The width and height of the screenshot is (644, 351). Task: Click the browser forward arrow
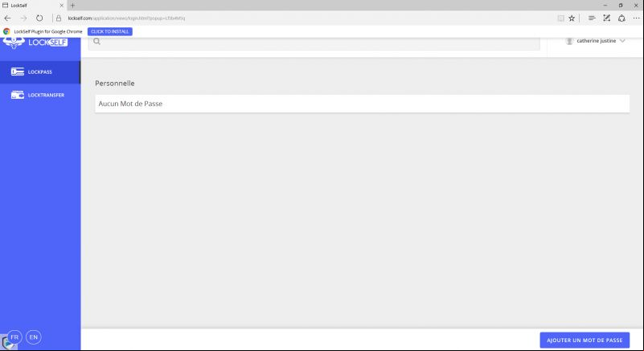[x=24, y=18]
